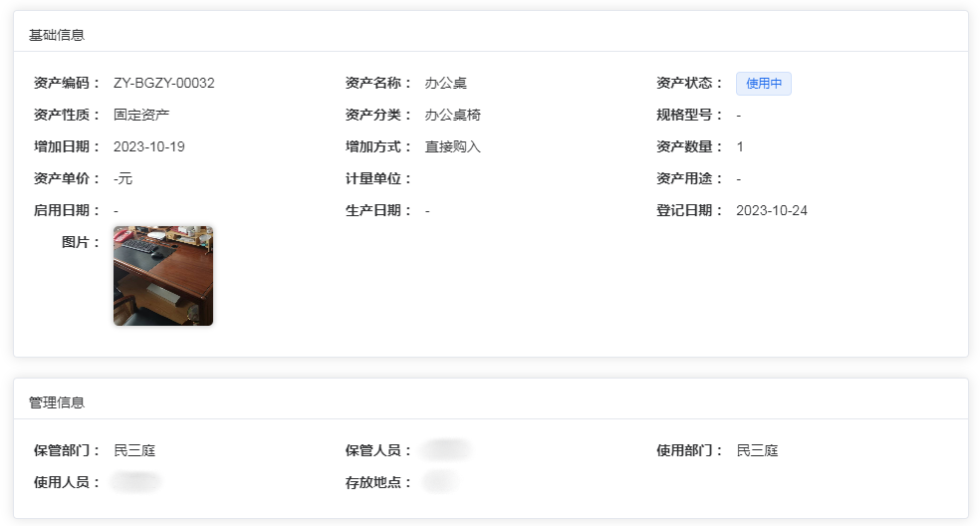Click the 直接购入 acquisition method value
980x527 pixels.
click(x=453, y=146)
